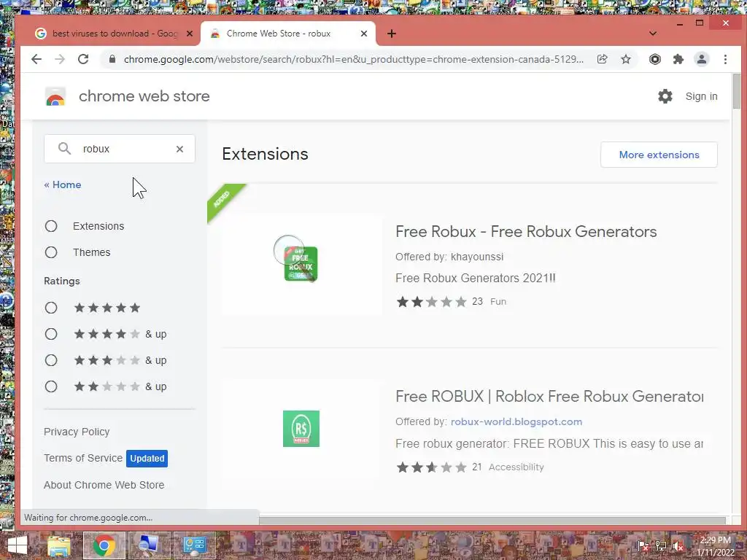This screenshot has height=560, width=747.
Task: Open a new tab with the plus button
Action: point(392,34)
